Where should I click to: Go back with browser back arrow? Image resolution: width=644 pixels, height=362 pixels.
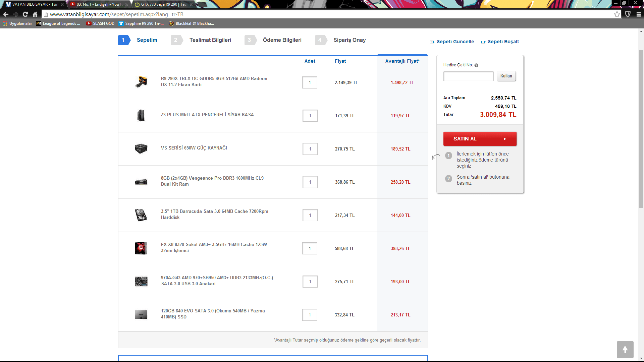click(6, 14)
